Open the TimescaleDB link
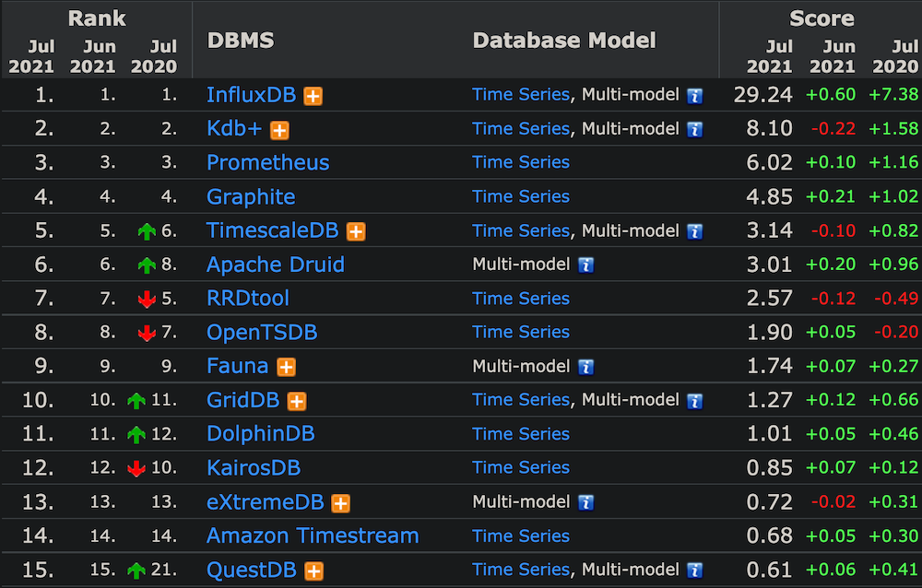 pyautogui.click(x=272, y=229)
